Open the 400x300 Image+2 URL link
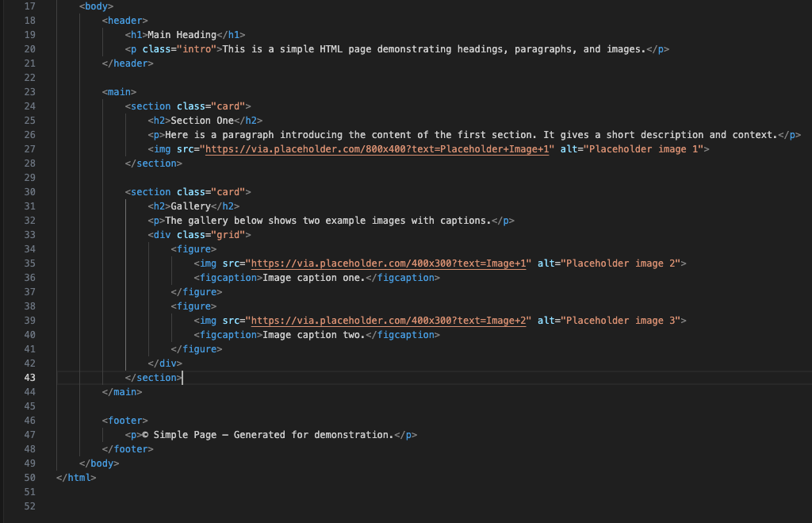 pyautogui.click(x=389, y=321)
